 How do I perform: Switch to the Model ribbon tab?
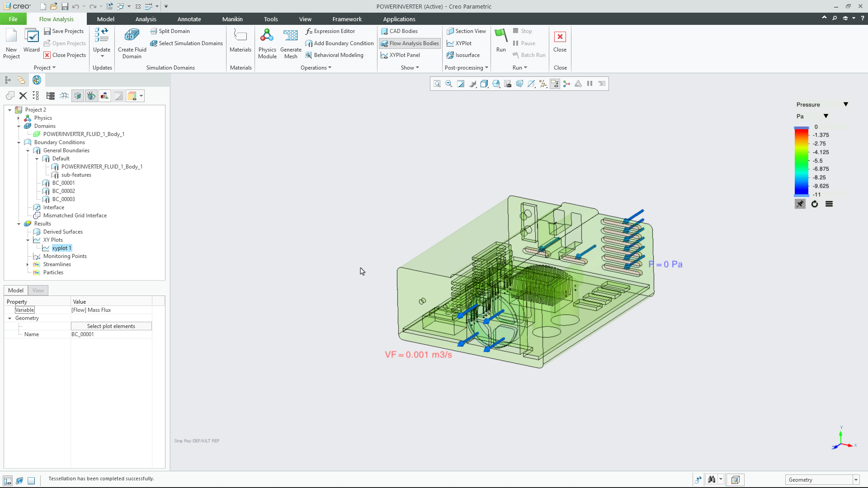(105, 19)
